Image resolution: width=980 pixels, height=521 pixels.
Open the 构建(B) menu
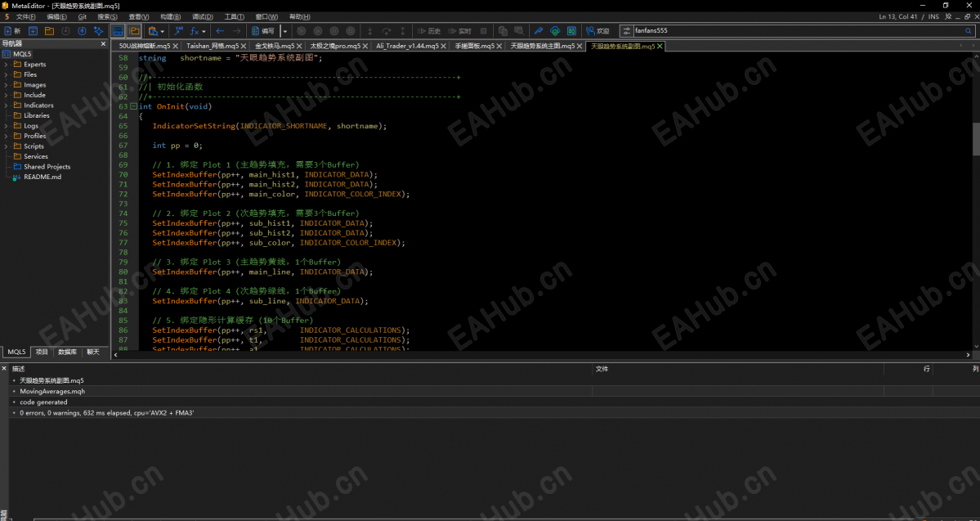point(170,17)
